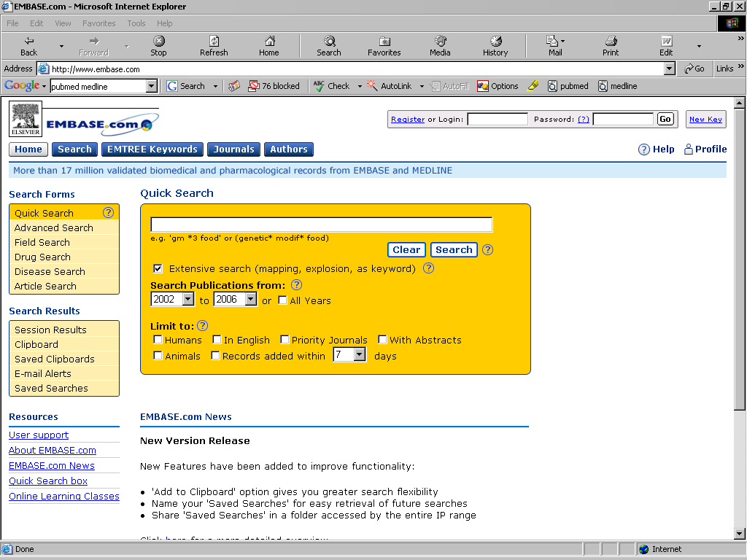Check the Animals limit checkbox
This screenshot has height=560, width=747.
point(158,356)
